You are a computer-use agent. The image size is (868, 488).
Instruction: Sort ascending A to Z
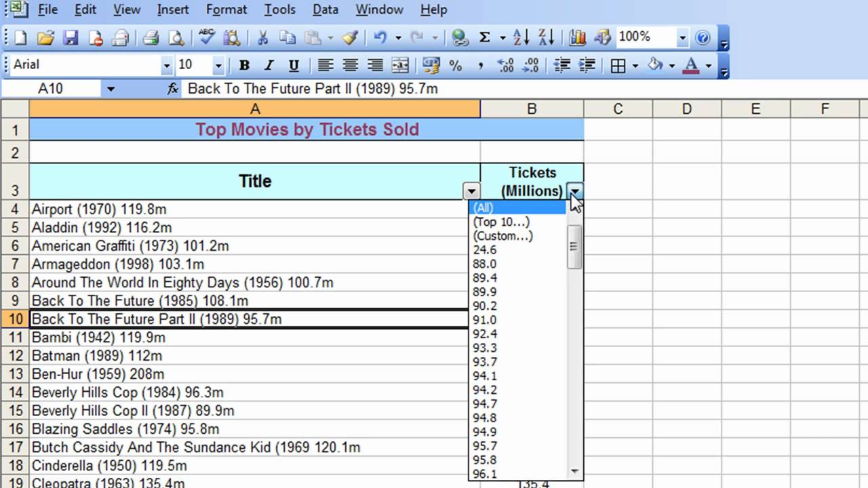(x=521, y=38)
